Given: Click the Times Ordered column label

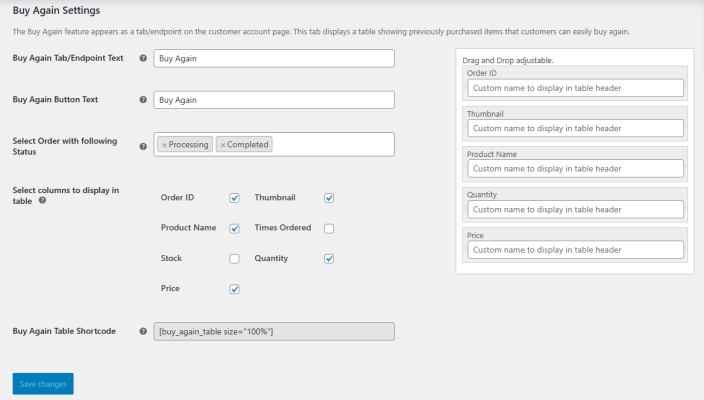Looking at the screenshot, I should (x=283, y=228).
